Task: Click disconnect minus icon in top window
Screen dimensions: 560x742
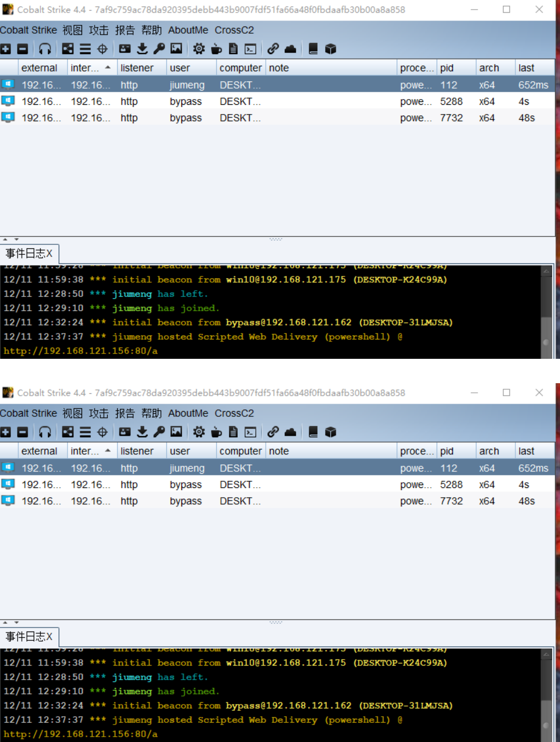Action: click(23, 49)
